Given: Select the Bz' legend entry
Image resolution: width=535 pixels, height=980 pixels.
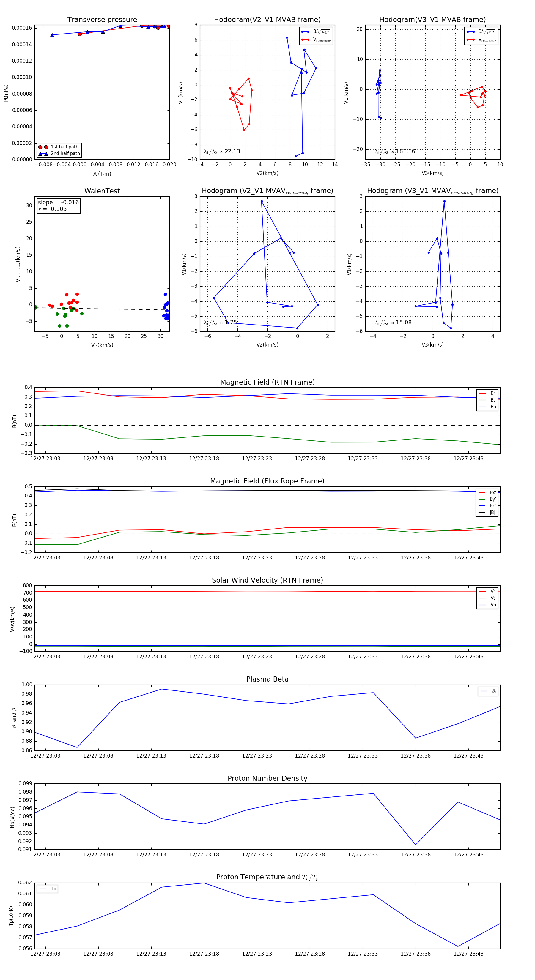Looking at the screenshot, I should coord(487,506).
